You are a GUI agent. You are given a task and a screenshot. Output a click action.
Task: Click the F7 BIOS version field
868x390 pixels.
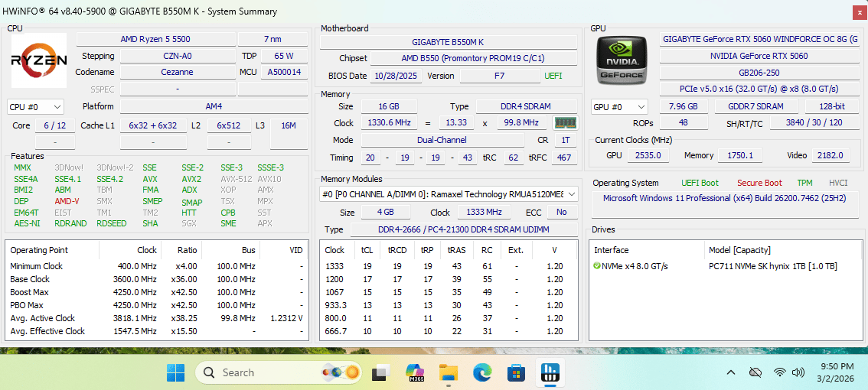click(499, 76)
